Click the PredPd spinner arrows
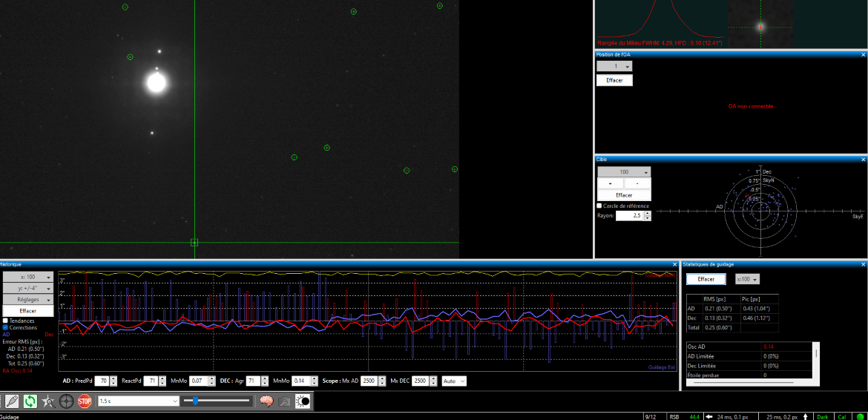The height and width of the screenshot is (420, 868). click(x=114, y=381)
